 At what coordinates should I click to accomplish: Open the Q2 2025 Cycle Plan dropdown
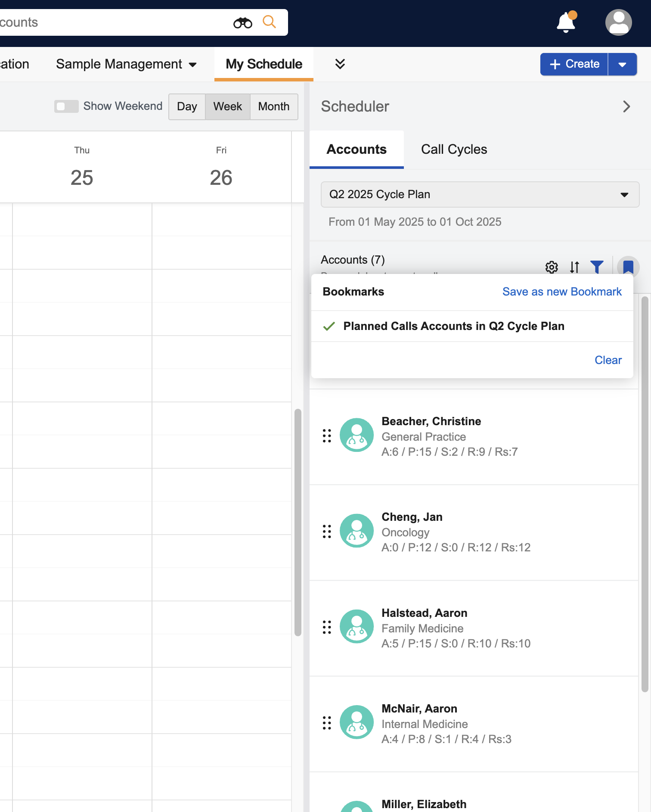point(480,195)
